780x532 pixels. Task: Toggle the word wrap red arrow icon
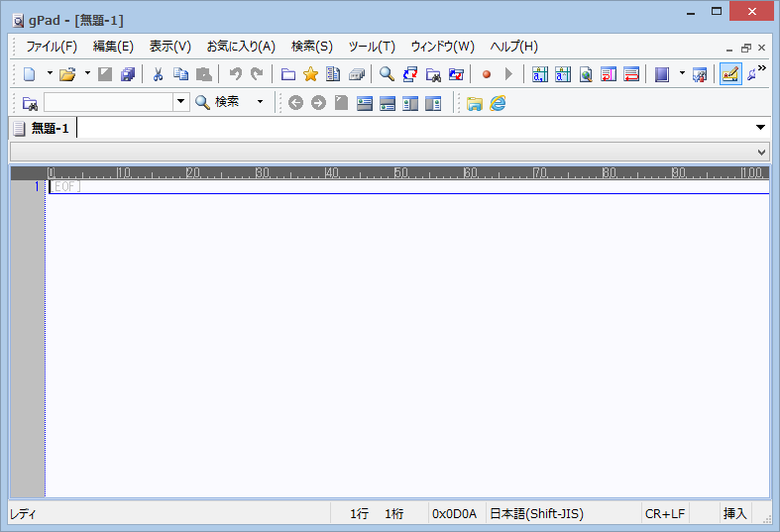(609, 74)
